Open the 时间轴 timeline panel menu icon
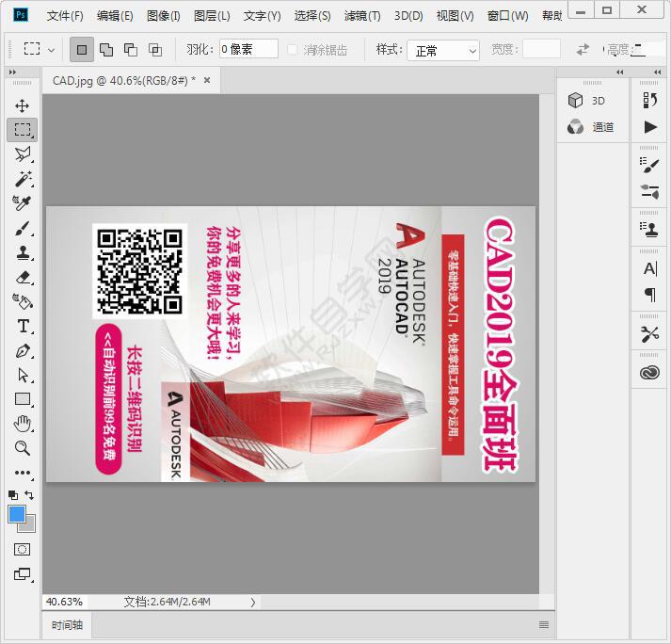Image resolution: width=671 pixels, height=644 pixels. [544, 625]
